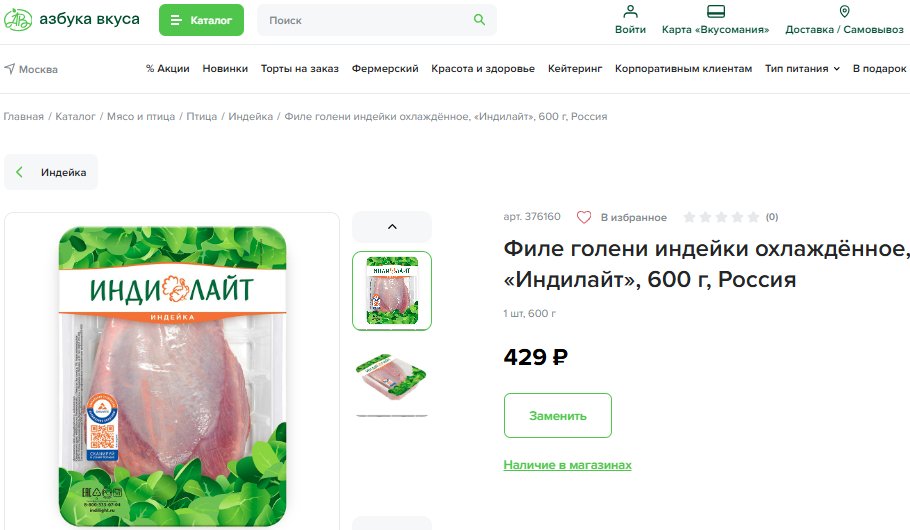The width and height of the screenshot is (910, 530).
Task: Go back via the Индейка chevron
Action: 19,172
